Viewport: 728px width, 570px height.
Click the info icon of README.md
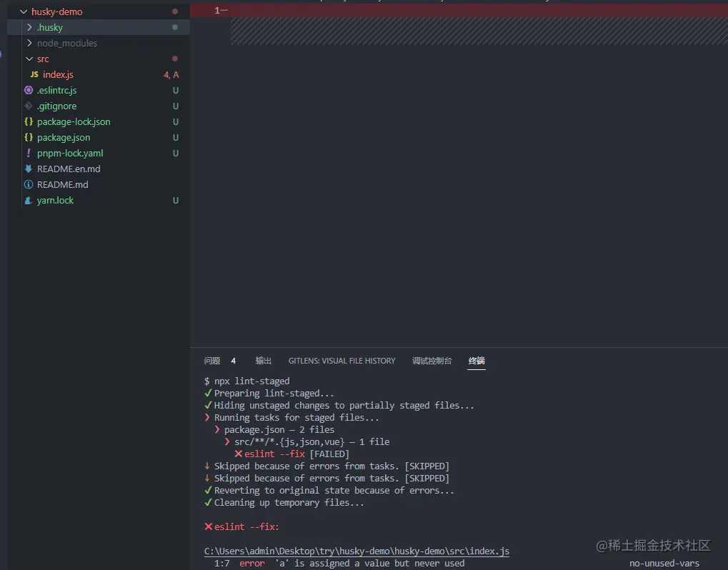click(29, 184)
